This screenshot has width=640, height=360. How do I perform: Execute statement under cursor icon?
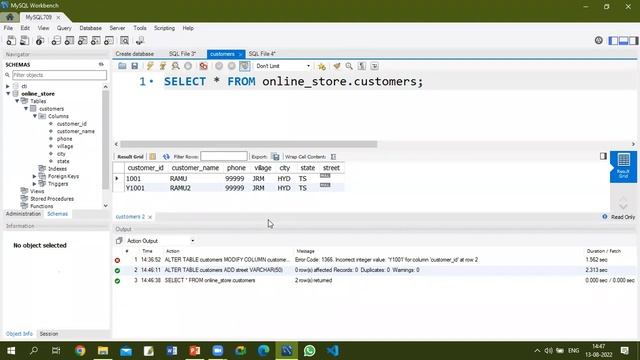162,66
